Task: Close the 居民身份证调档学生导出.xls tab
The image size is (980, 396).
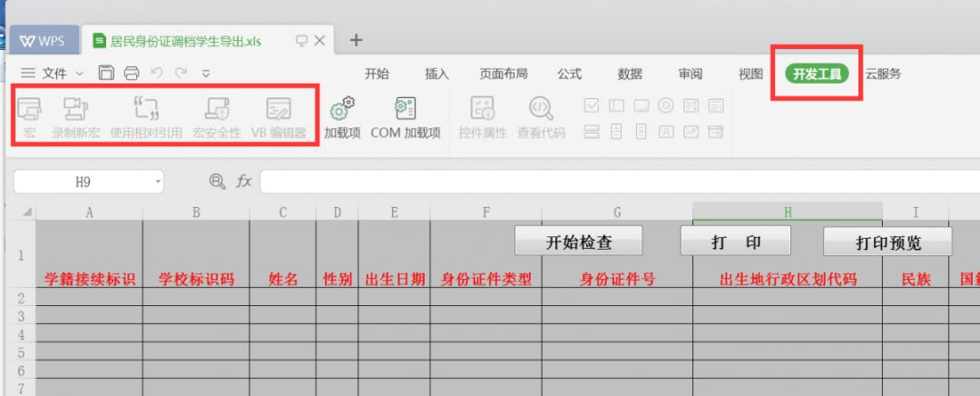Action: coord(320,41)
